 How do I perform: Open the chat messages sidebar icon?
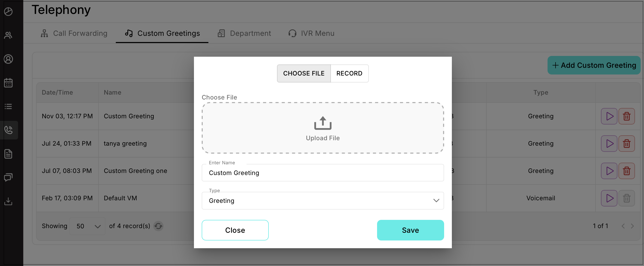tap(8, 177)
